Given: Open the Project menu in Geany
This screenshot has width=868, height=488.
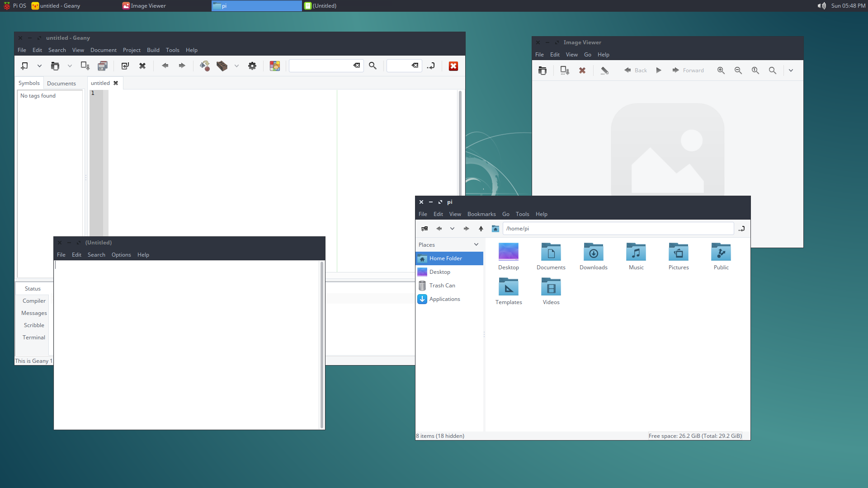Looking at the screenshot, I should (x=132, y=50).
